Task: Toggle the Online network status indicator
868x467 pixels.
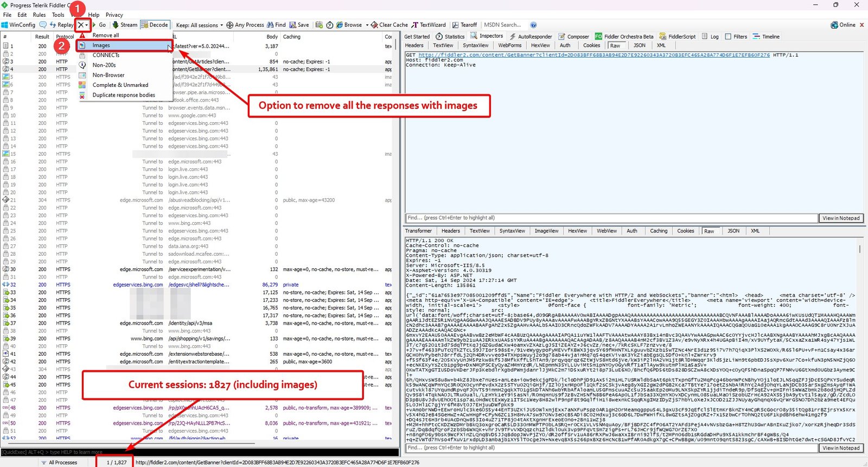Action: 843,25
